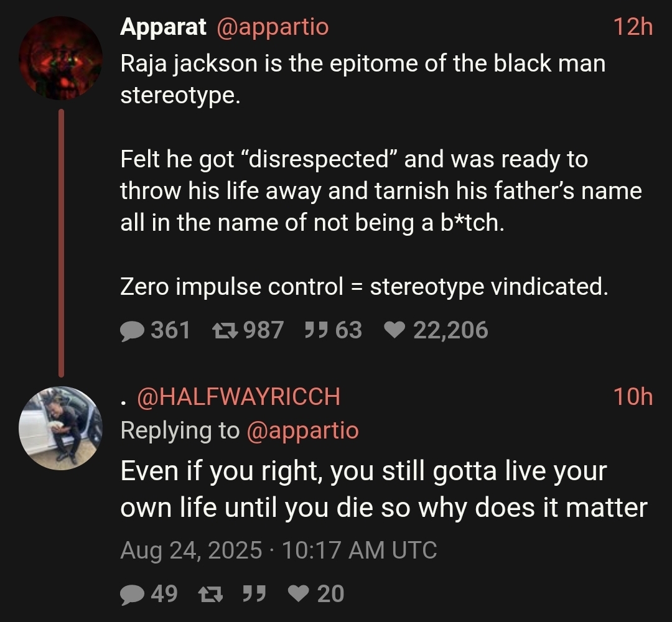The image size is (672, 622).
Task: Like the HALFWAYRICCH reply
Action: [x=298, y=594]
